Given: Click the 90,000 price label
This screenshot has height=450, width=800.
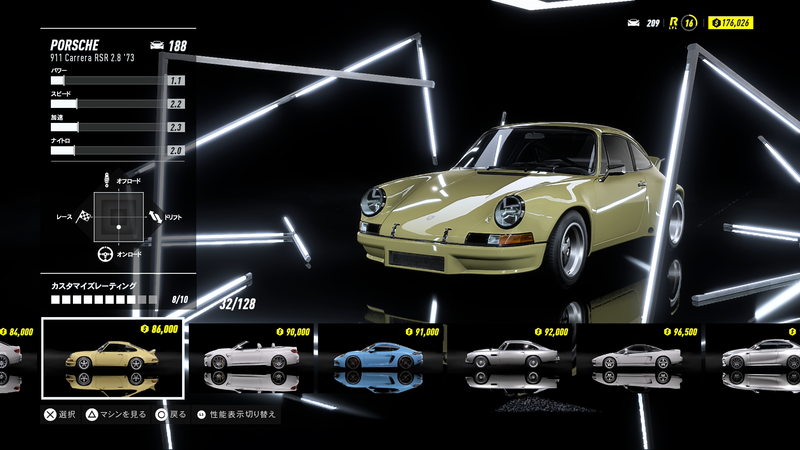Looking at the screenshot, I should click(293, 332).
